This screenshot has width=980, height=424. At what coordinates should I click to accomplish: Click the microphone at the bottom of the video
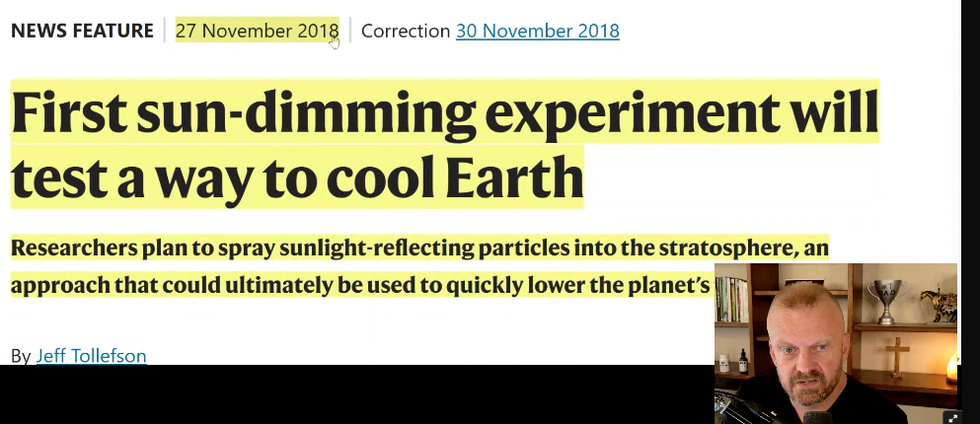817,417
